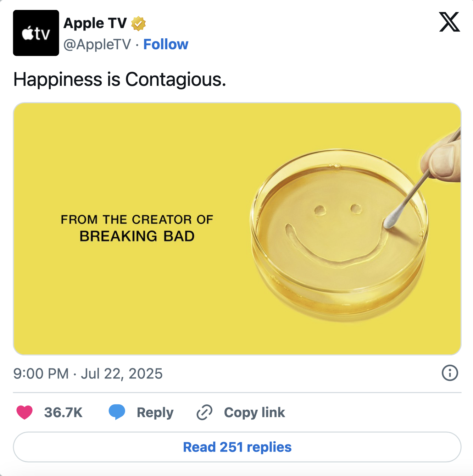Click the blue reply speech bubble icon

(117, 412)
